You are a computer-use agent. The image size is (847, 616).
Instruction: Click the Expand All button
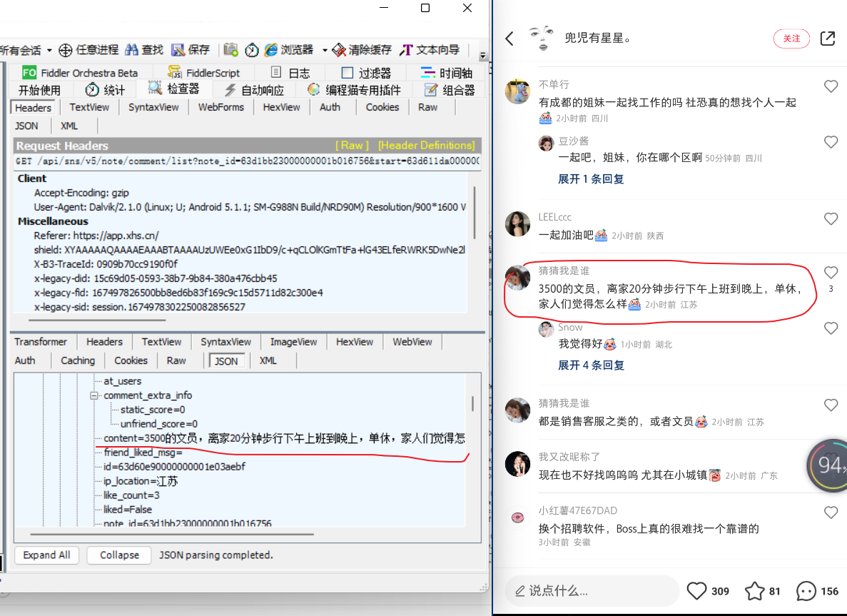click(x=46, y=555)
